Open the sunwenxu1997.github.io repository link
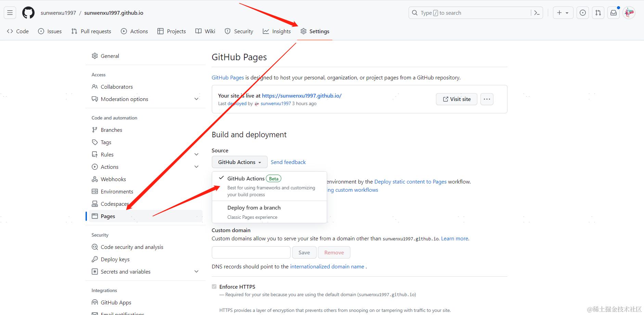Image resolution: width=644 pixels, height=315 pixels. pyautogui.click(x=114, y=13)
